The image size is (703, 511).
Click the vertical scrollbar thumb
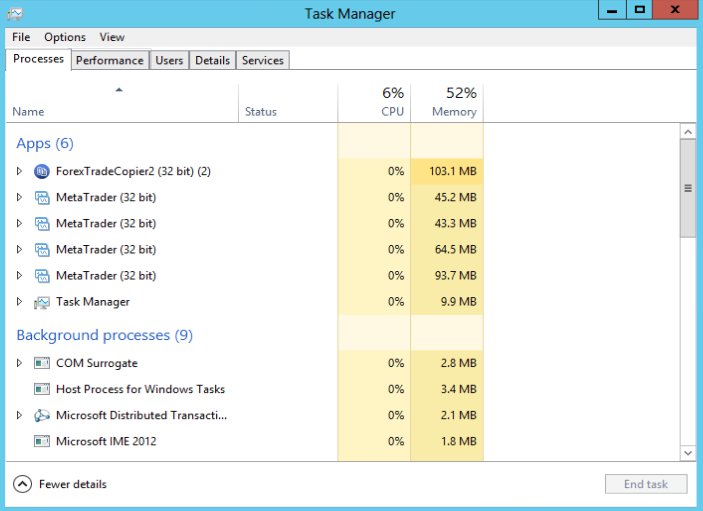688,188
